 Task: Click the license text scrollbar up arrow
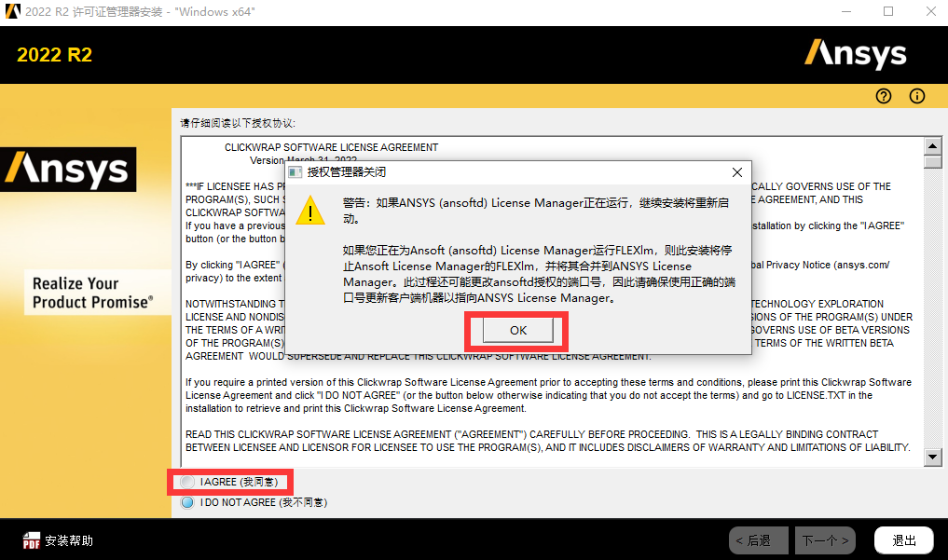[933, 145]
